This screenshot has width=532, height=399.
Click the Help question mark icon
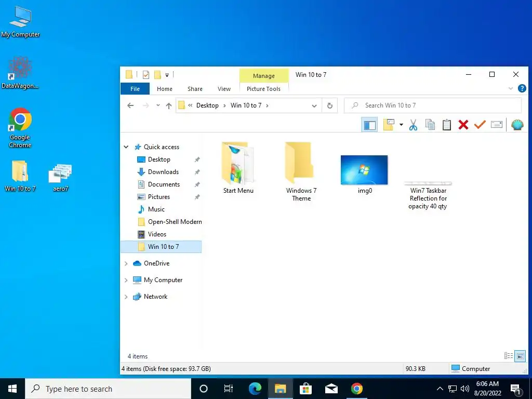pos(522,88)
